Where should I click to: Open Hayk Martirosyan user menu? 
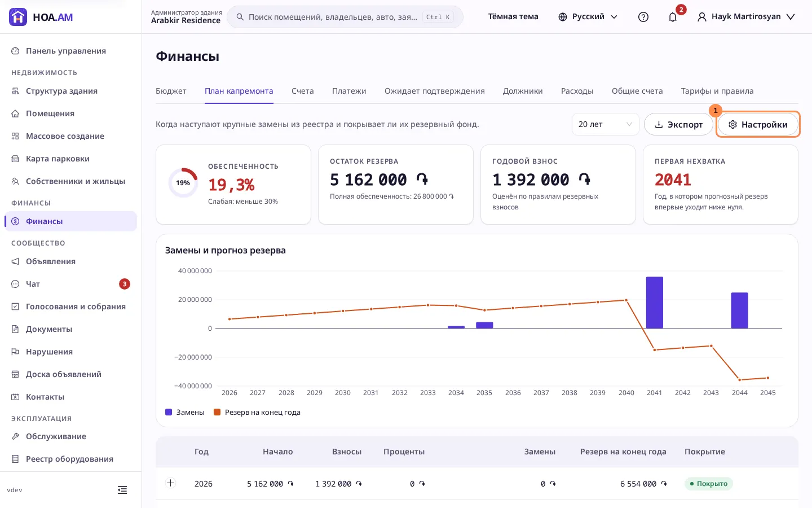746,17
